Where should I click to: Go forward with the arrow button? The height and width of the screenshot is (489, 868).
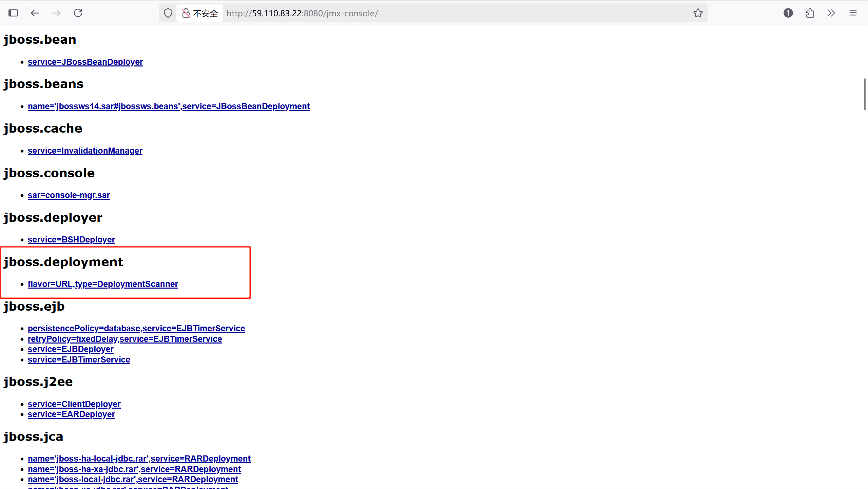[x=57, y=13]
